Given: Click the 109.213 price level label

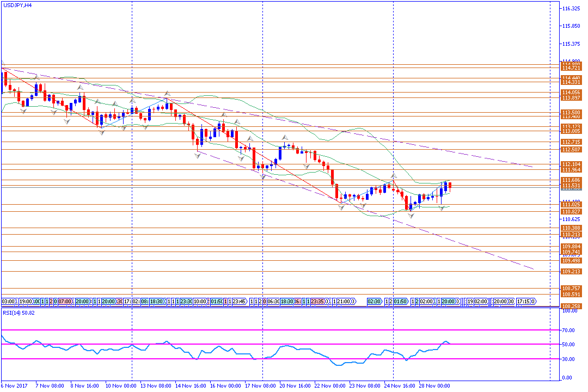Looking at the screenshot, I should (571, 272).
